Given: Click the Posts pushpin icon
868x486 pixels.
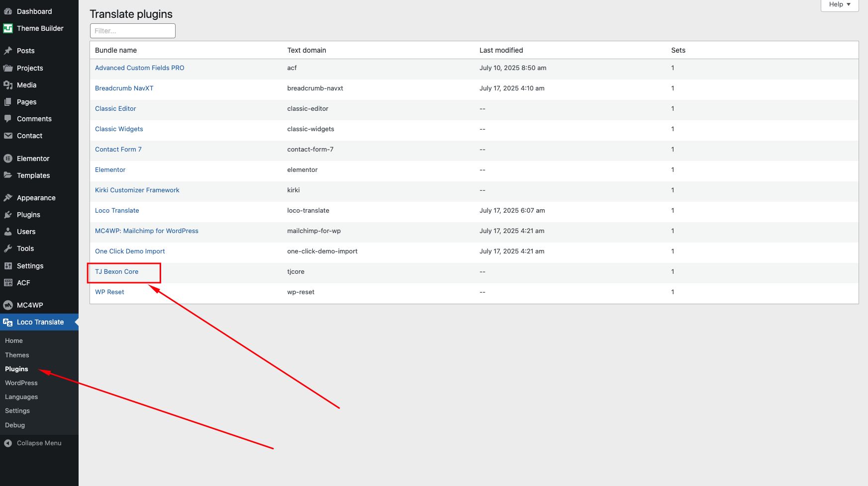Looking at the screenshot, I should click(x=8, y=51).
